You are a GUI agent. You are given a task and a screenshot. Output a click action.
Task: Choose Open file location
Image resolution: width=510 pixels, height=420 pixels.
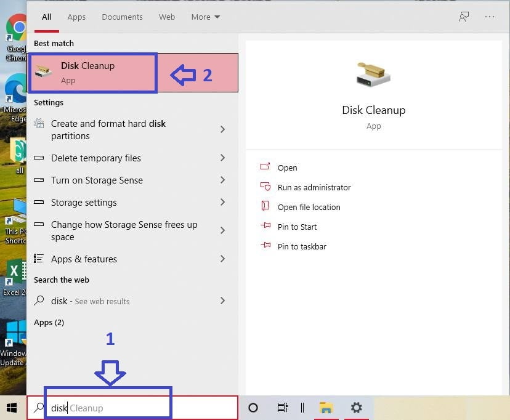[309, 207]
